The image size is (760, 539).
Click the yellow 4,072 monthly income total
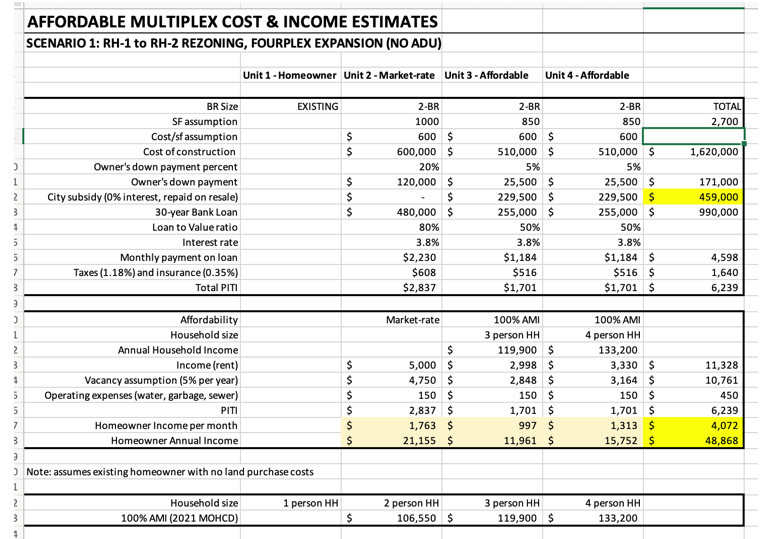pyautogui.click(x=694, y=425)
